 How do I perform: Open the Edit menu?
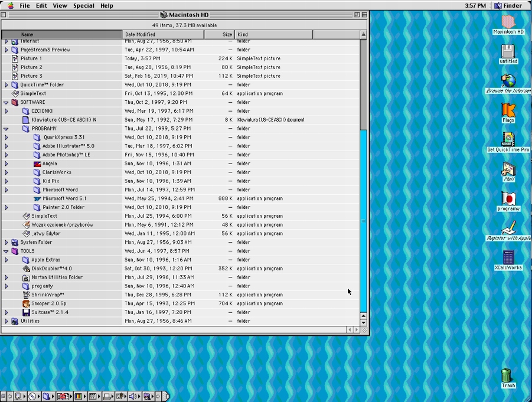click(x=41, y=5)
